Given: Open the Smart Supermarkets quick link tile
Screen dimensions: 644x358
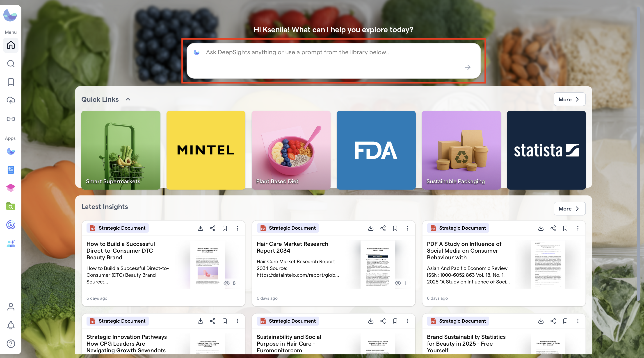Looking at the screenshot, I should tap(121, 150).
